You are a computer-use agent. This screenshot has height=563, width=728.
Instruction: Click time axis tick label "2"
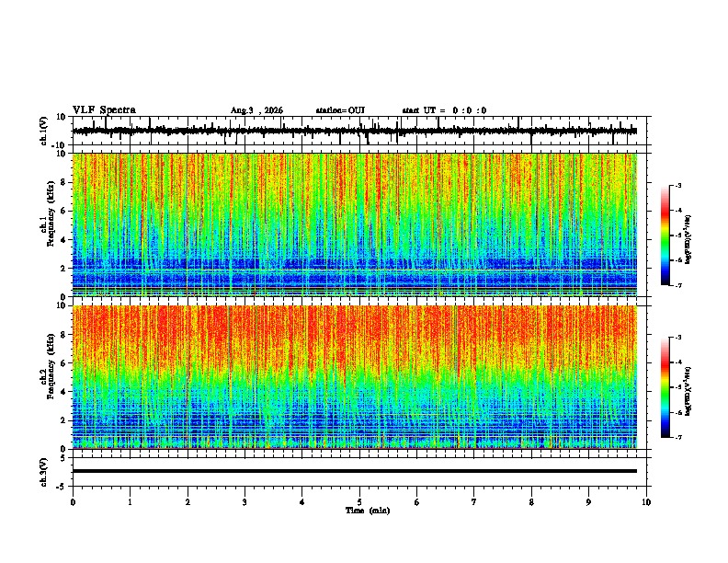[188, 502]
